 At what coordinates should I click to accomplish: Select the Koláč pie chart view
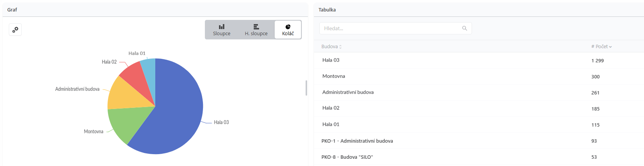click(288, 30)
